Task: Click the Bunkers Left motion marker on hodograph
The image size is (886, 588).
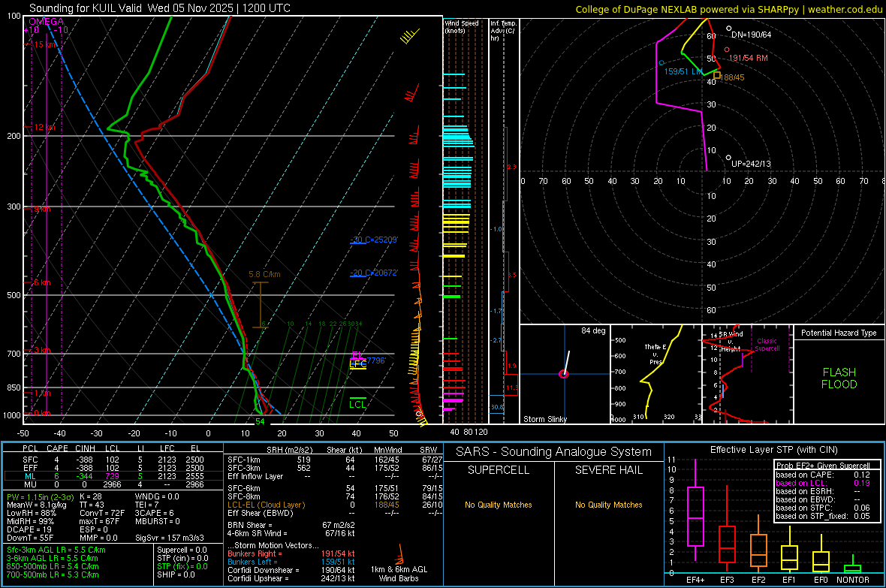Action: pyautogui.click(x=661, y=62)
